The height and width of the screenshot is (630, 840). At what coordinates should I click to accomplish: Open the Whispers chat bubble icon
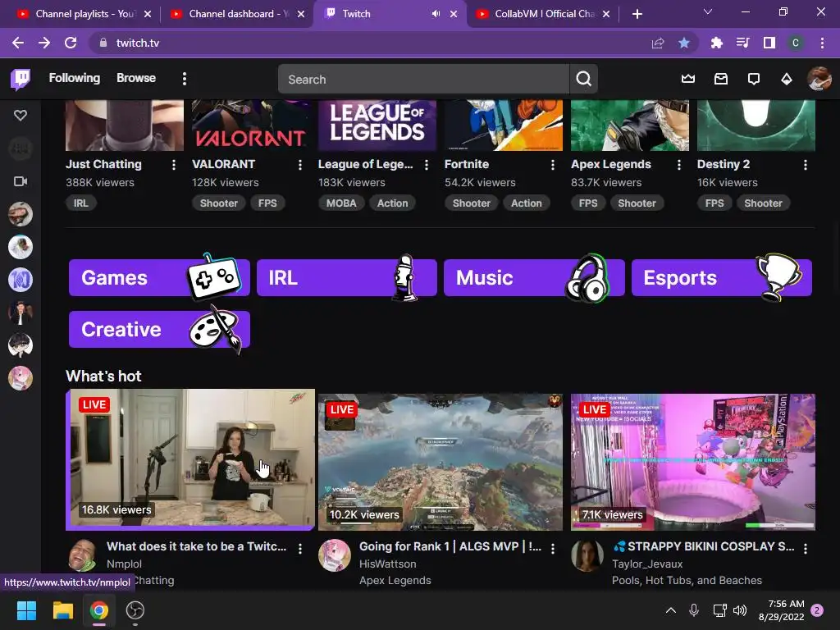point(753,80)
